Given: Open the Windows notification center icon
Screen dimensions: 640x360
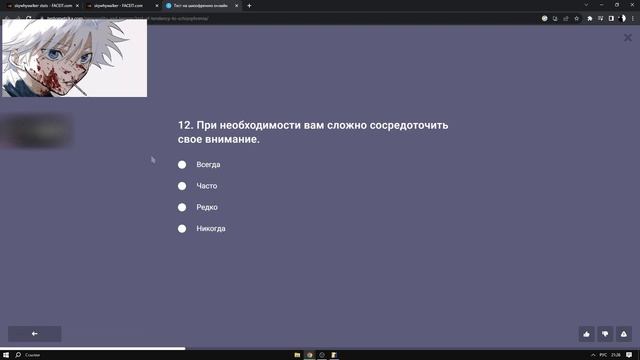Looking at the screenshot, I should point(629,355).
